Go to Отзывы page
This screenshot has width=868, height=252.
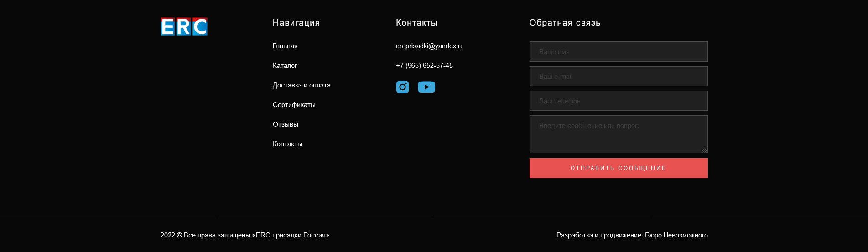point(286,124)
